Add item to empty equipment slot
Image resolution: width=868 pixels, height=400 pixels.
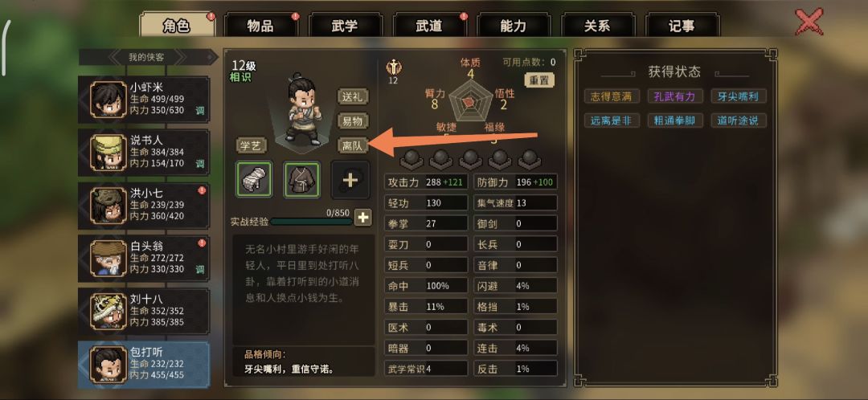350,179
